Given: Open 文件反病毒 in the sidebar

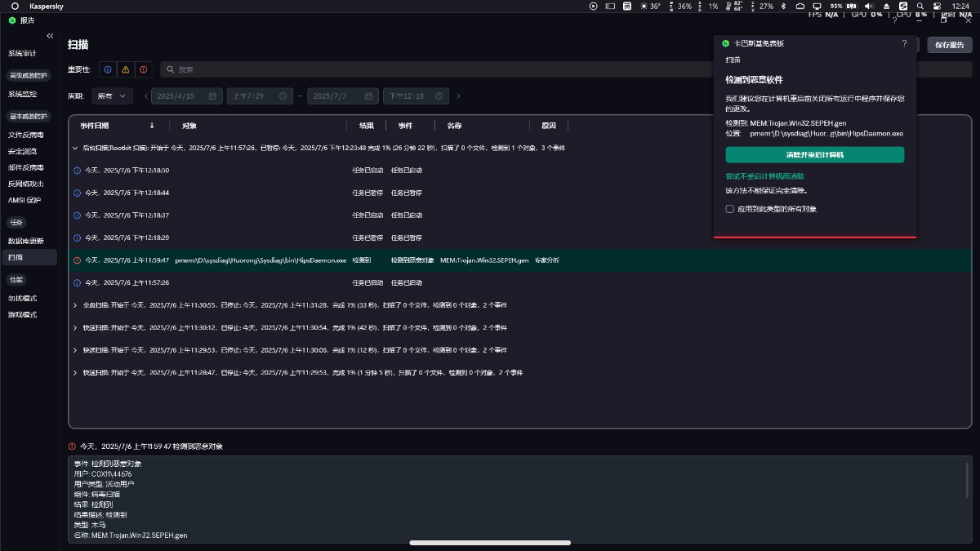Looking at the screenshot, I should click(26, 135).
